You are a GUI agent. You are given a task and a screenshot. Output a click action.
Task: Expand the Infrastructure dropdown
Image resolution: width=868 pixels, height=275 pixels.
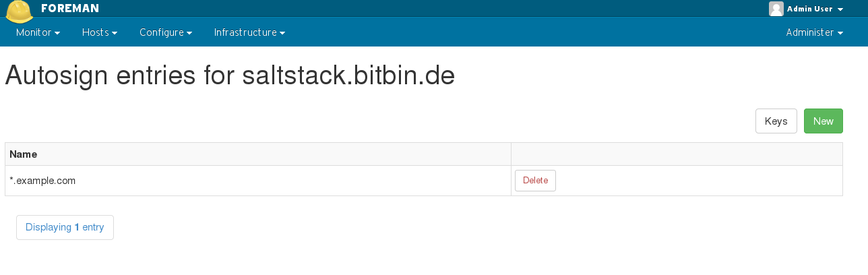pyautogui.click(x=249, y=32)
